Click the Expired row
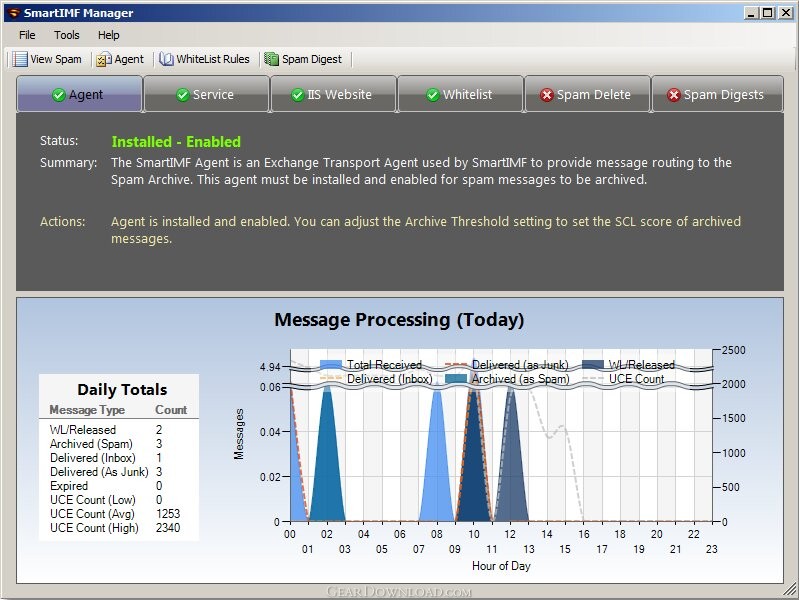The image size is (799, 600). pyautogui.click(x=119, y=486)
